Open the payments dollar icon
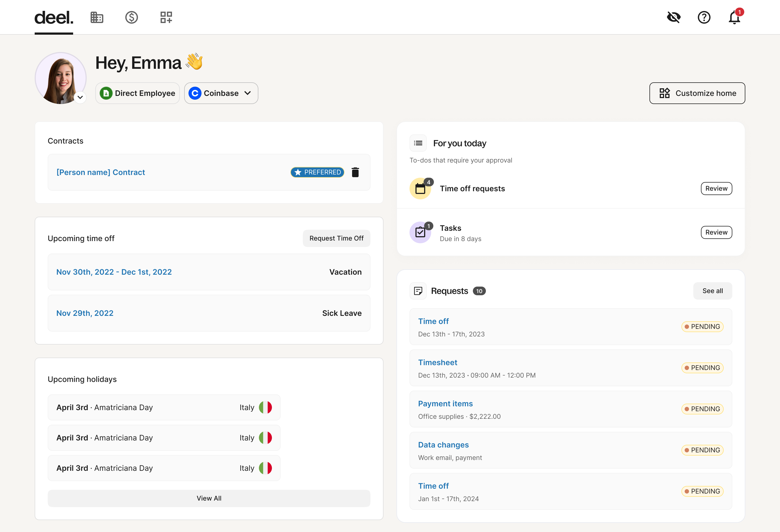This screenshot has height=532, width=780. pos(132,17)
